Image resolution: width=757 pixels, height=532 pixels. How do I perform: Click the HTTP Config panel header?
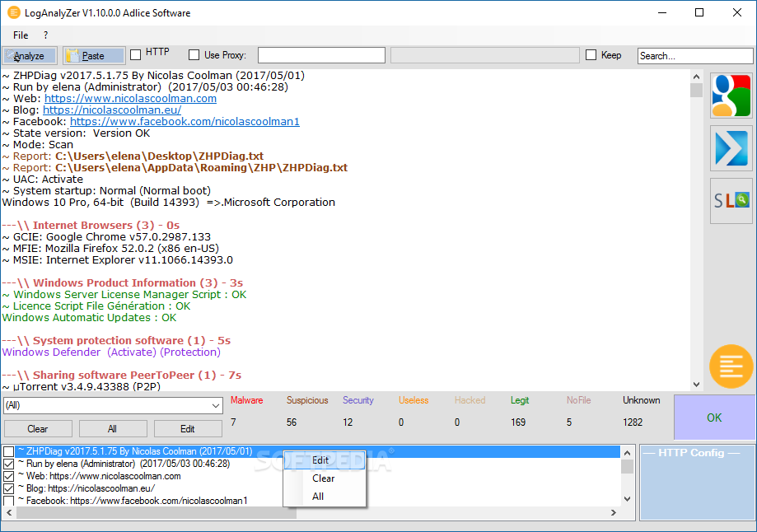(691, 453)
